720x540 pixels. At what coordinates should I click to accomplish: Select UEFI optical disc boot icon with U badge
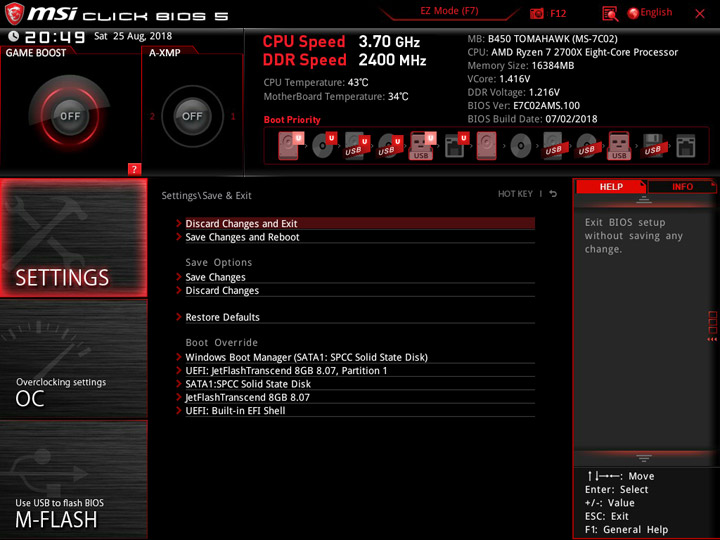324,146
